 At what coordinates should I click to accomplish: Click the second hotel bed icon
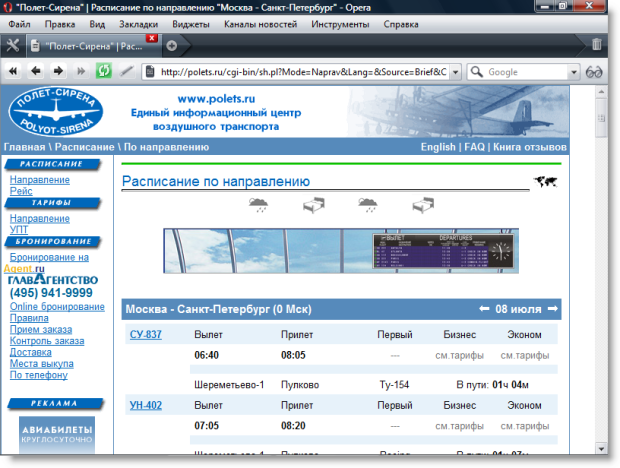423,205
